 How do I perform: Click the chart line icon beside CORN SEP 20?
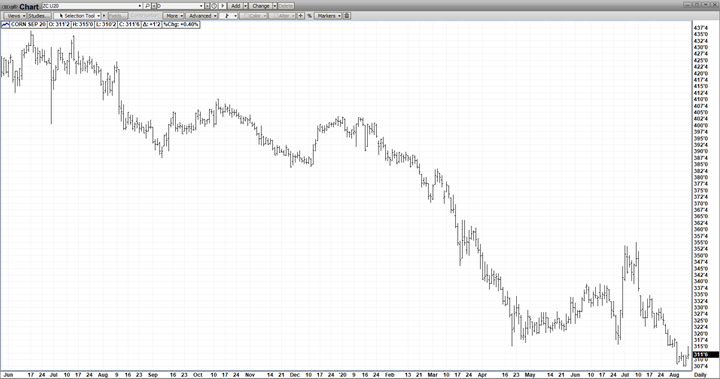click(x=5, y=24)
